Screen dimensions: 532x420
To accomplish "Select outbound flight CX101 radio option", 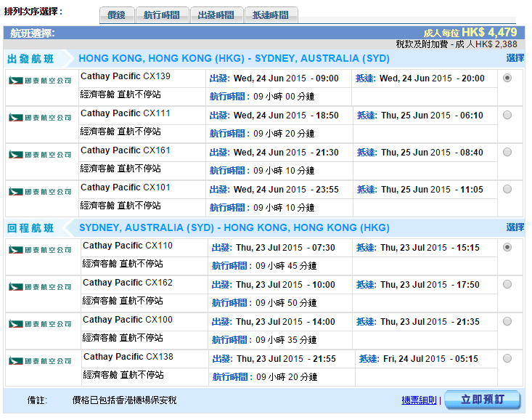I will click(507, 189).
